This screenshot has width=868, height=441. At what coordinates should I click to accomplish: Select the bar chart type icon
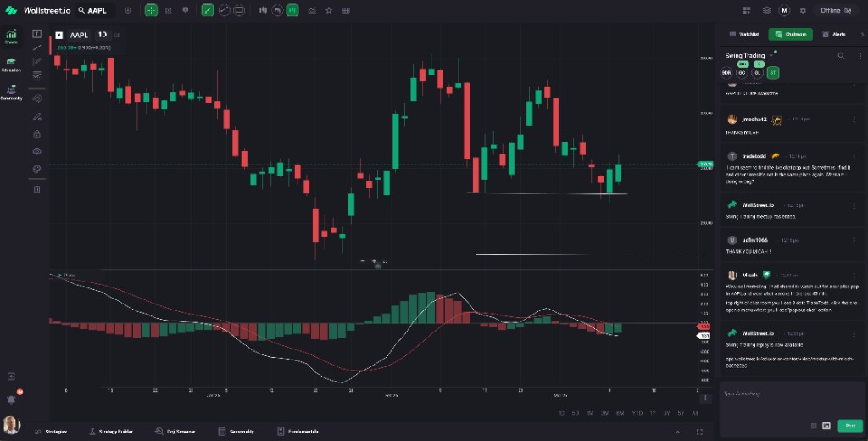click(x=263, y=10)
